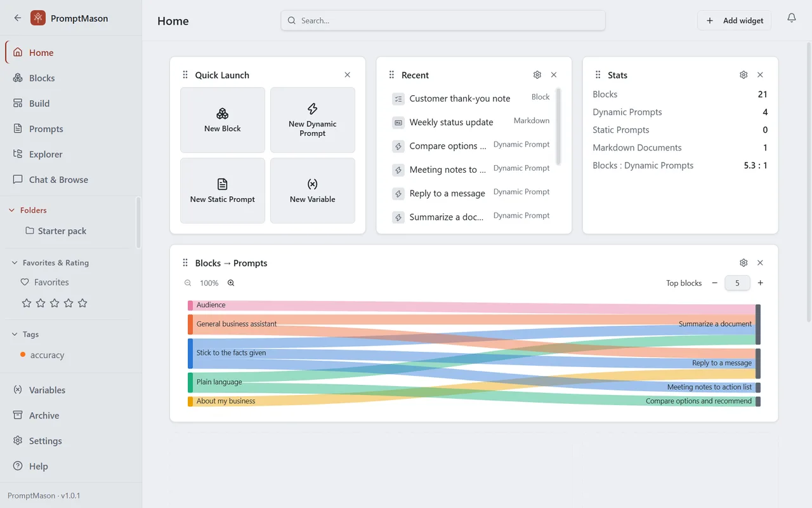The image size is (812, 508).
Task: Open Customer thank-you note from Recent
Action: click(x=471, y=98)
